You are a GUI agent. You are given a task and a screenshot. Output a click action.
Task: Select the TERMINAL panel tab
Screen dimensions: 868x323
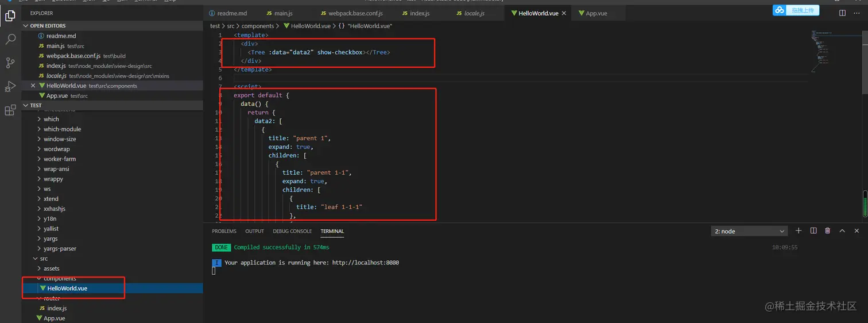coord(332,231)
